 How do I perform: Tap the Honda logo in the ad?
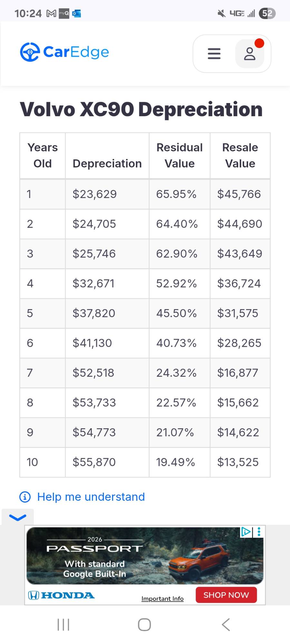[61, 595]
